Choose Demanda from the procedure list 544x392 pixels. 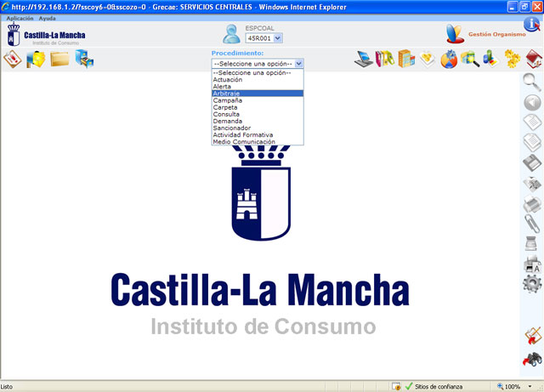pos(258,122)
